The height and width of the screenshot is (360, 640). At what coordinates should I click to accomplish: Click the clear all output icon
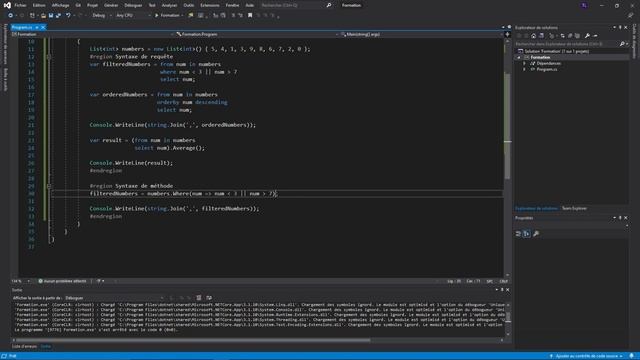click(x=199, y=298)
